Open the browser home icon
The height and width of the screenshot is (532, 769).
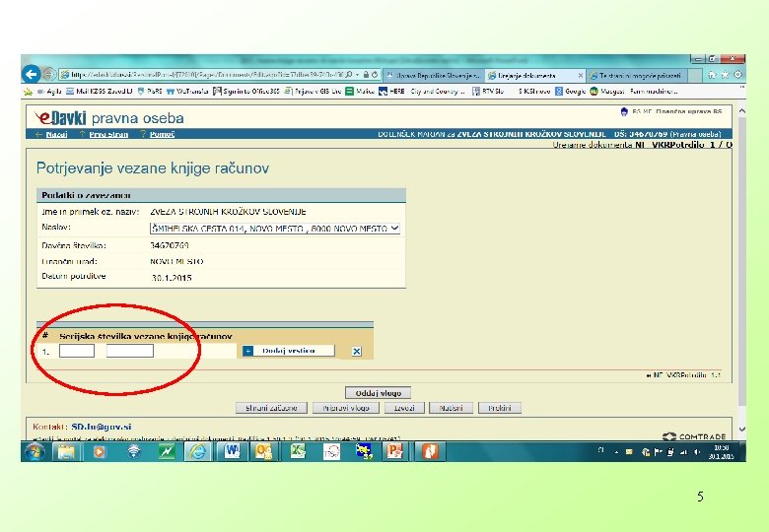click(712, 75)
